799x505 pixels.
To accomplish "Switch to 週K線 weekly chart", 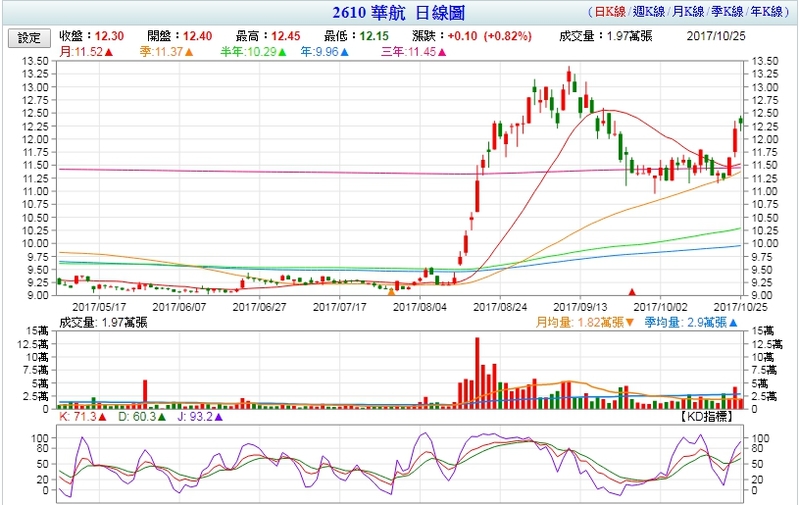I will click(649, 12).
